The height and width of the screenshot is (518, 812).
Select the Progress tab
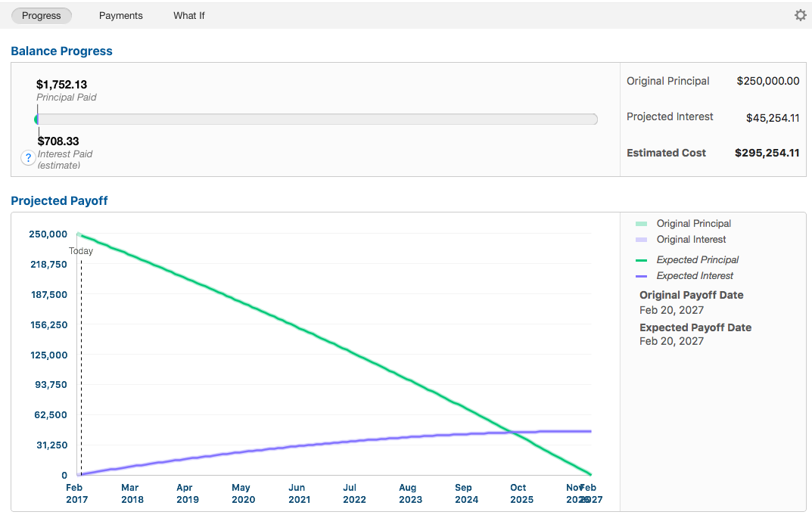(x=42, y=15)
